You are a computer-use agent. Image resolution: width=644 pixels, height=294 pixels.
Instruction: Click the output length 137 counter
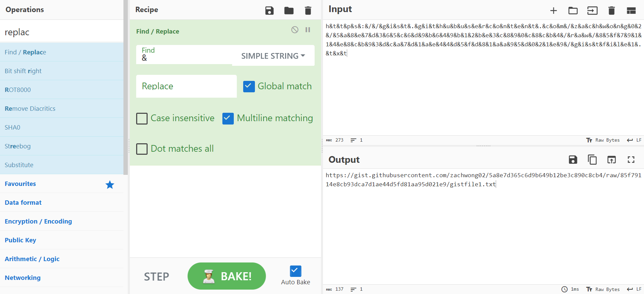335,289
